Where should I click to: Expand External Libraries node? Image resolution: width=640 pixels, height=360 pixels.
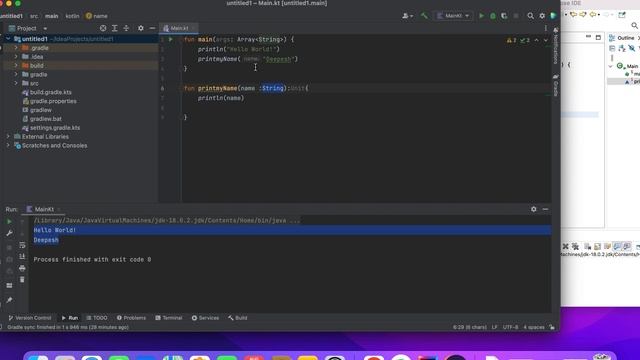pyautogui.click(x=8, y=136)
